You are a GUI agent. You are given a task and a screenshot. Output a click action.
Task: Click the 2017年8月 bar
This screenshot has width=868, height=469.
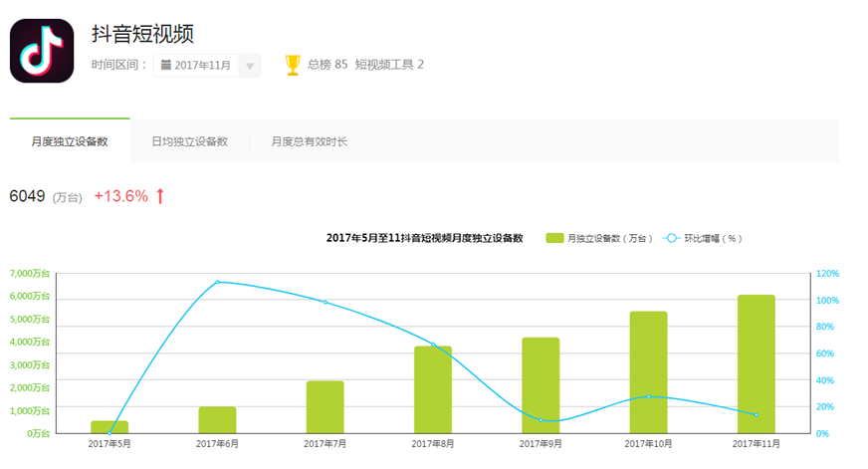point(433,389)
